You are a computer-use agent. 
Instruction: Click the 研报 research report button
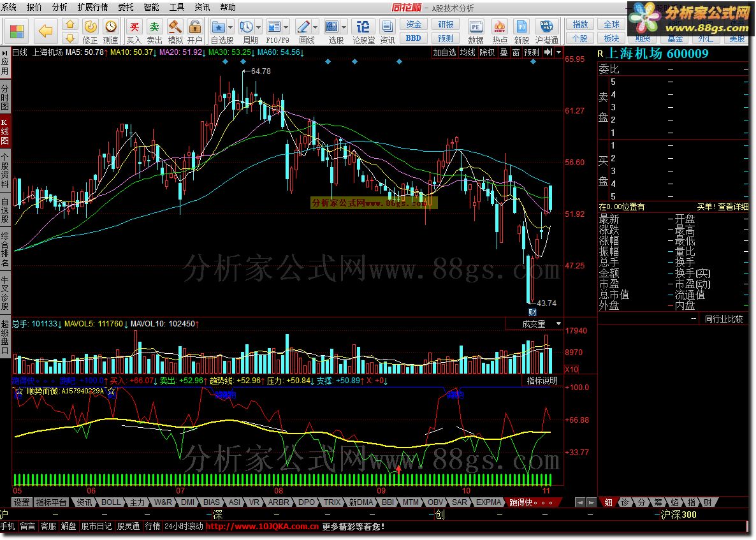446,25
